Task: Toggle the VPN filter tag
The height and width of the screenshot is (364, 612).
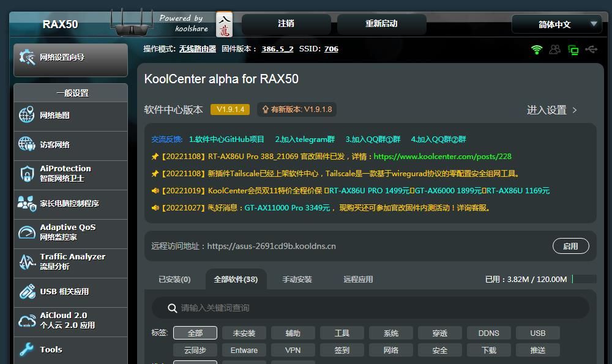Action: [293, 351]
